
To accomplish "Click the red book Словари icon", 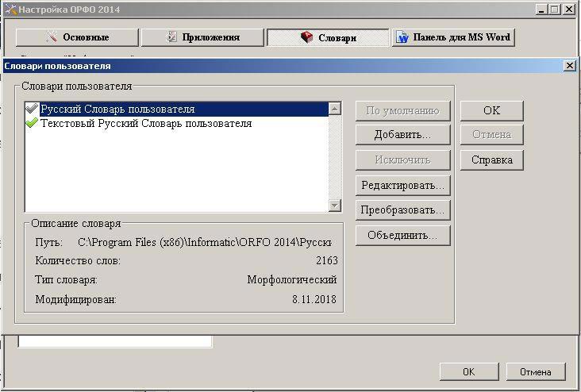I will [306, 37].
